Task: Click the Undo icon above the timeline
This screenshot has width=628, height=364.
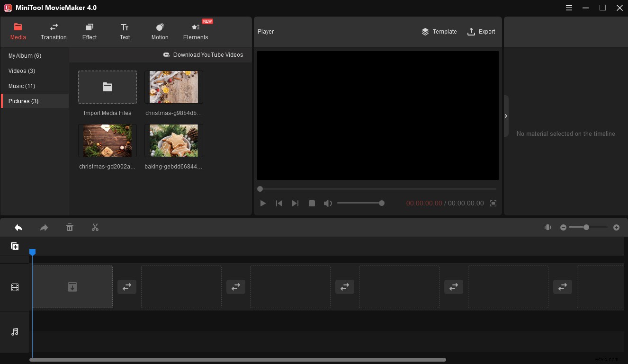Action: click(x=18, y=228)
